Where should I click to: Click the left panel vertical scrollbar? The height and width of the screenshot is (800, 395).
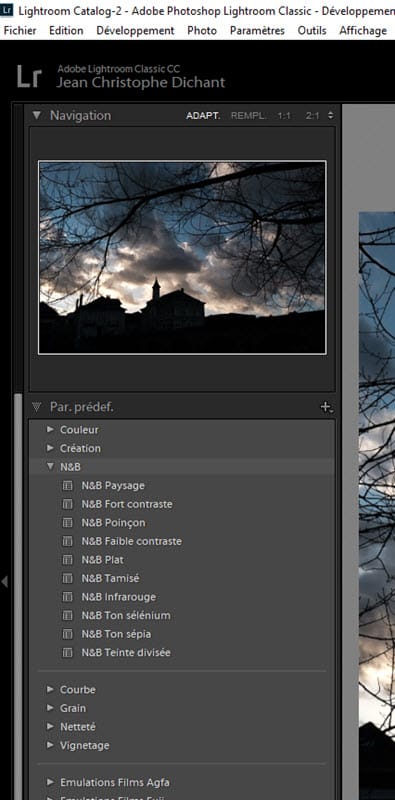click(x=18, y=597)
